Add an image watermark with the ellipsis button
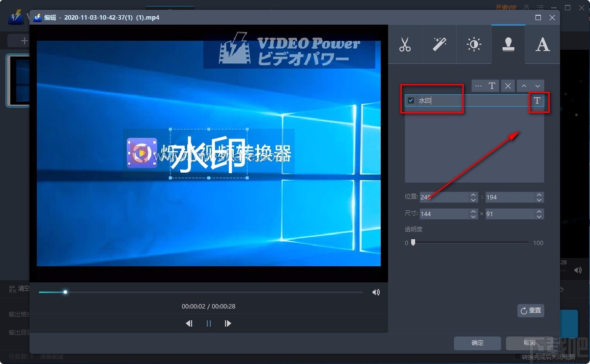 [x=478, y=86]
